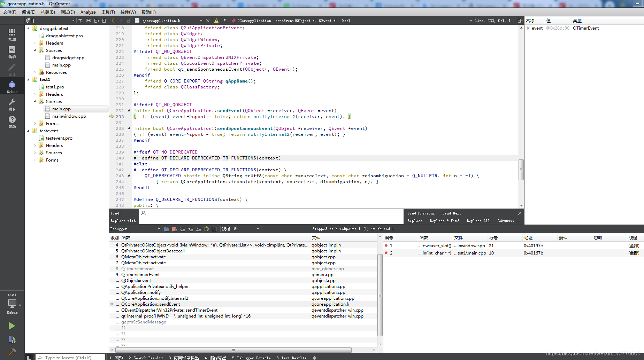This screenshot has width=644, height=360.
Task: Split the editor view
Action: (520, 21)
